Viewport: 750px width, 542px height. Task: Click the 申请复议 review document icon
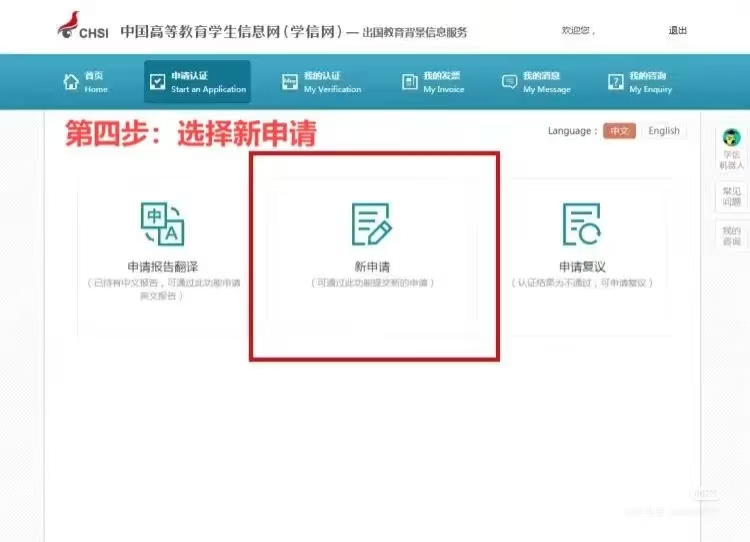pyautogui.click(x=581, y=224)
